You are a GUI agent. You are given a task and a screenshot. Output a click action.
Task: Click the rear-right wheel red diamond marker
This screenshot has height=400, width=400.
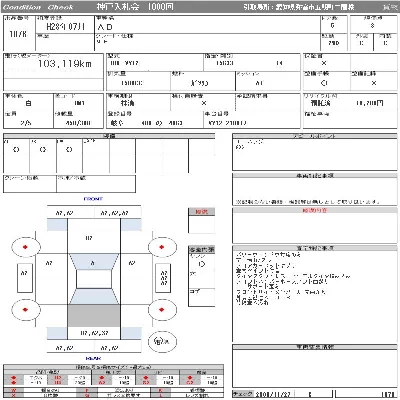(162, 310)
